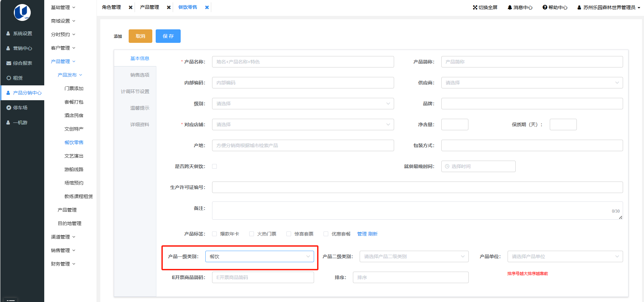
Task: Click the 产品名称 input field
Action: (x=303, y=62)
